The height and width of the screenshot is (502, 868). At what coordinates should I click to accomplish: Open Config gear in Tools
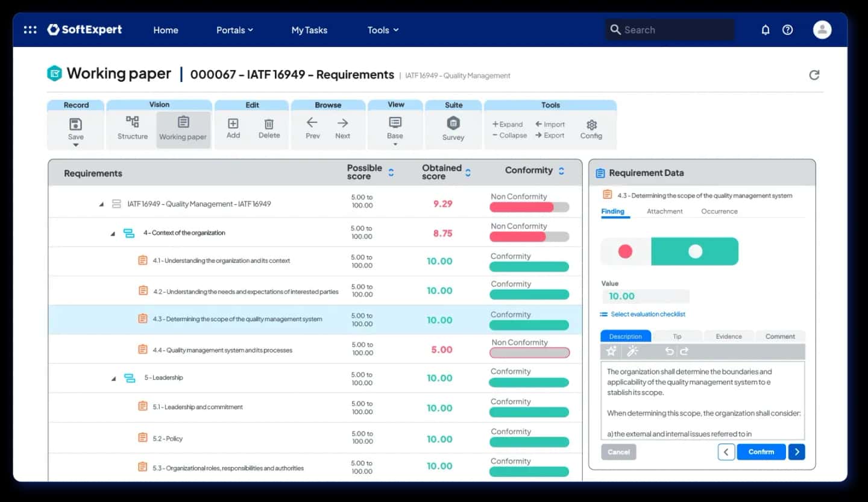click(591, 125)
